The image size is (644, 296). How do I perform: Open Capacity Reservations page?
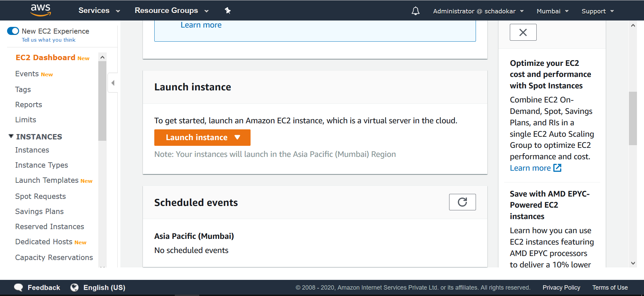click(x=54, y=257)
